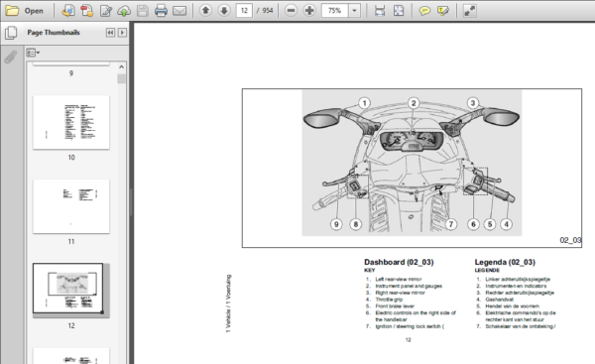
Task: Click the 'Throttle grip' list entry
Action: (x=389, y=300)
